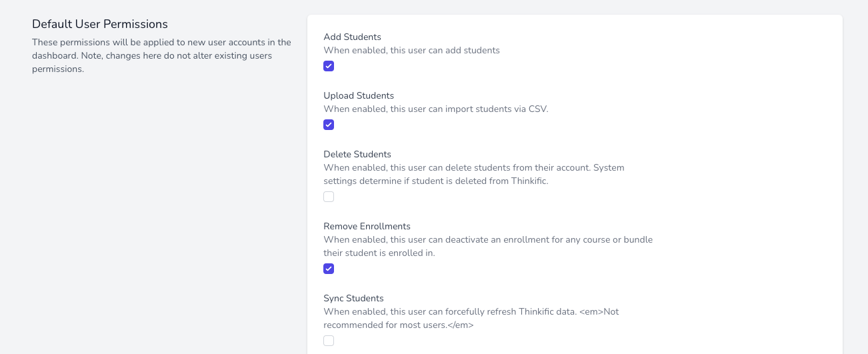
Task: Click the Delete Students label
Action: click(357, 154)
